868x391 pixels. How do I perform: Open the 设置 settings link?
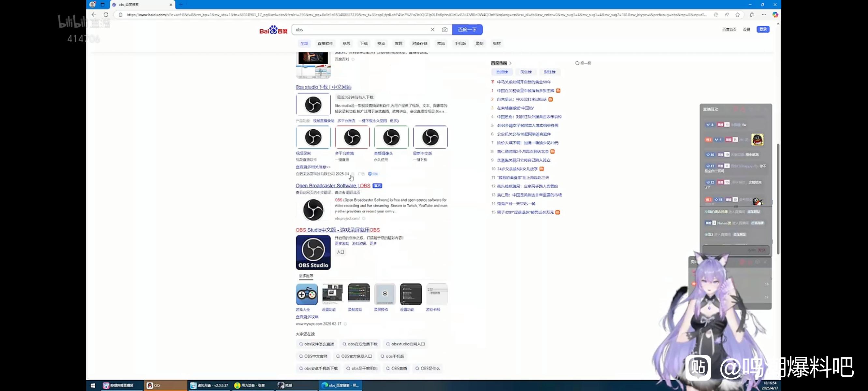coord(747,30)
